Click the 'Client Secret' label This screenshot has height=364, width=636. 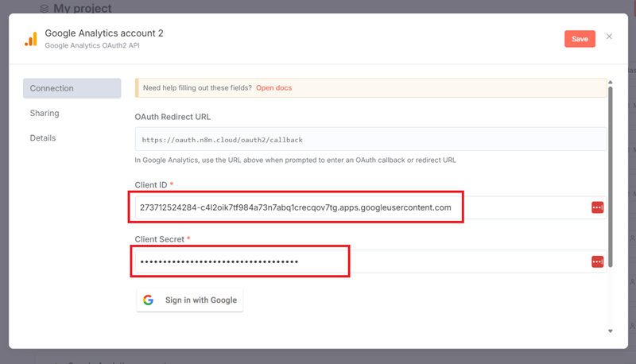coord(160,239)
